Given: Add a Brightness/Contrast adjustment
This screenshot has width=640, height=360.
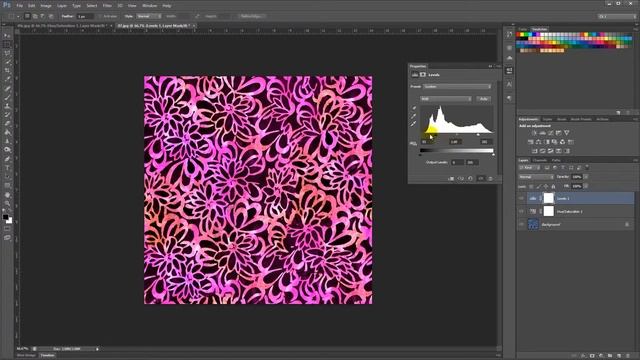Looking at the screenshot, I should [534, 133].
